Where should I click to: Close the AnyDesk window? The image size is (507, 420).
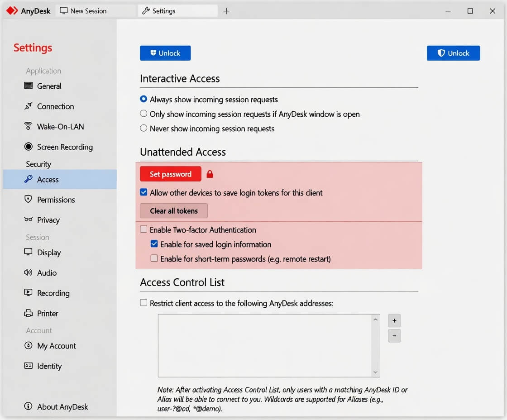coord(493,11)
